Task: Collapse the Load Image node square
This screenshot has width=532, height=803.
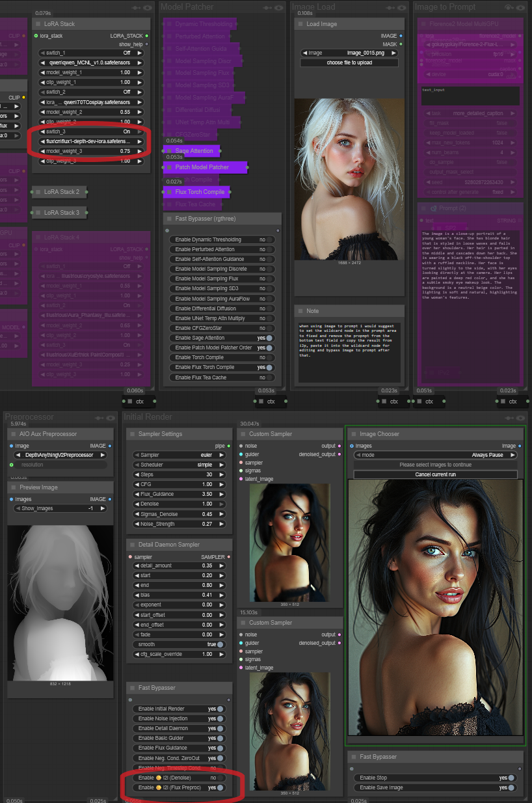Action: coord(300,24)
